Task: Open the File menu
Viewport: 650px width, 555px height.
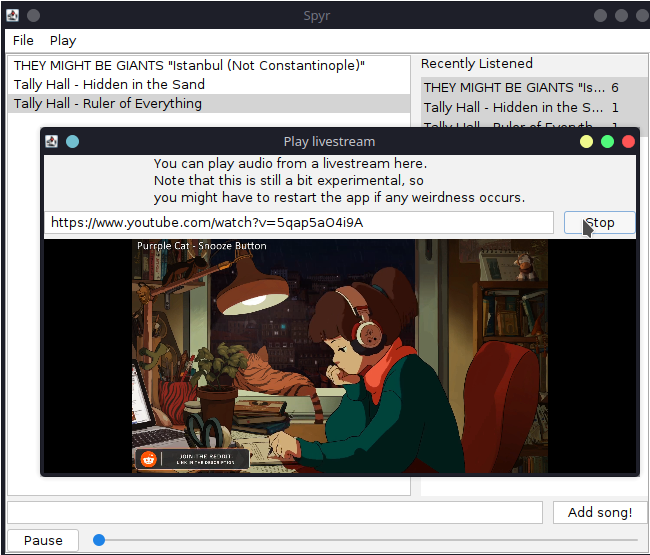Action: pos(23,41)
